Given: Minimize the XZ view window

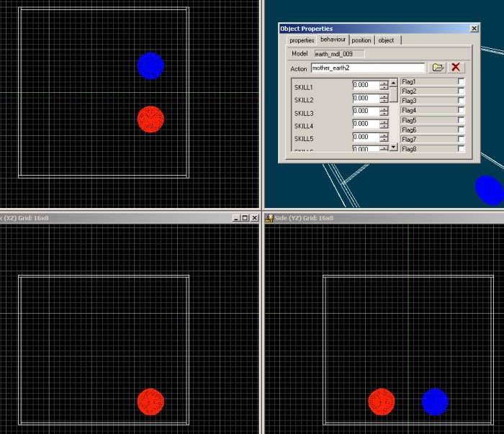Looking at the screenshot, I should click(236, 218).
